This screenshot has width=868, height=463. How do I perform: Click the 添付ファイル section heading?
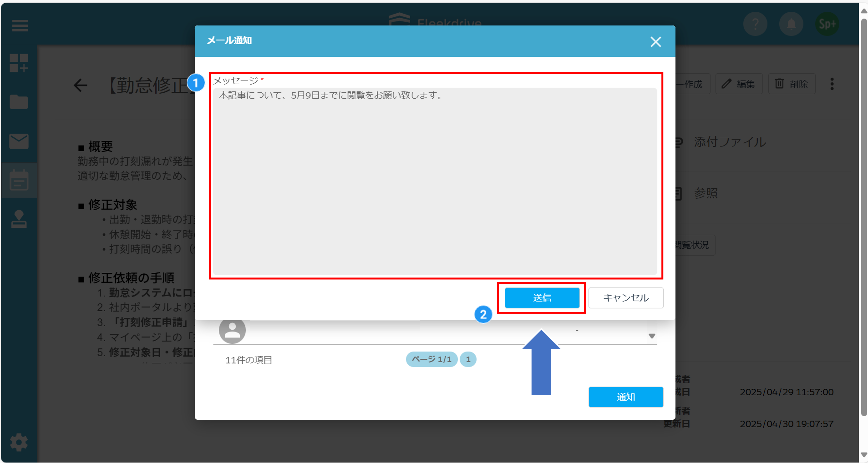730,142
